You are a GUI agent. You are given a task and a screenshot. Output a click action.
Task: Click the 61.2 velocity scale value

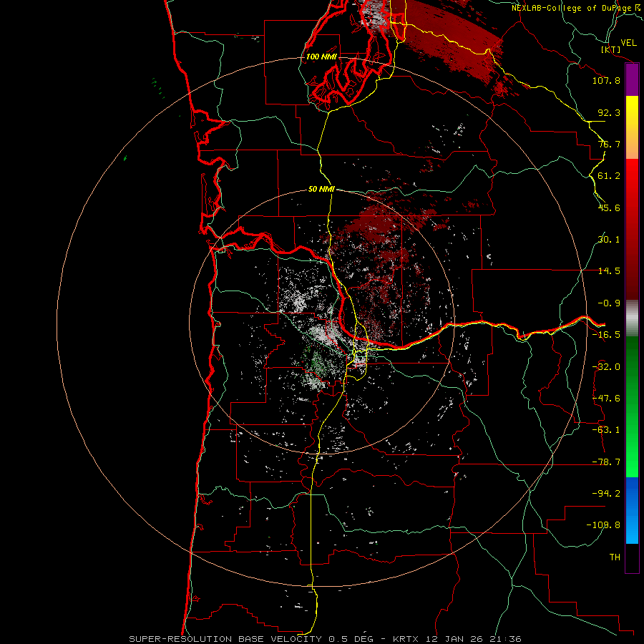[609, 176]
